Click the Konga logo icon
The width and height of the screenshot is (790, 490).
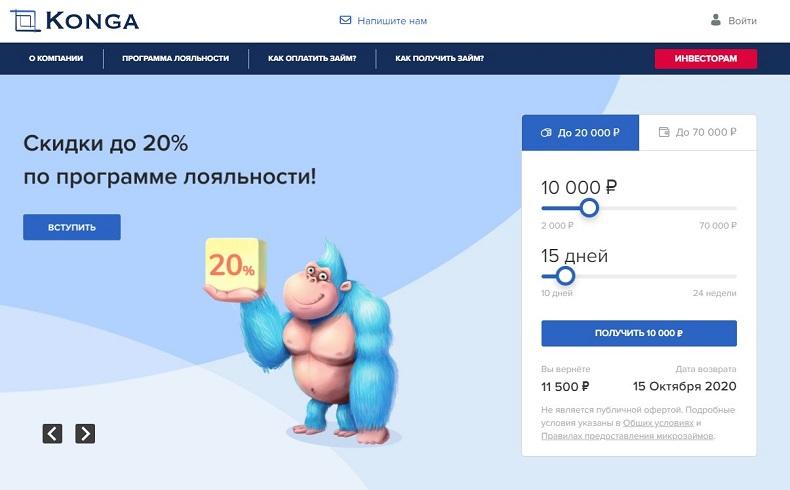25,21
